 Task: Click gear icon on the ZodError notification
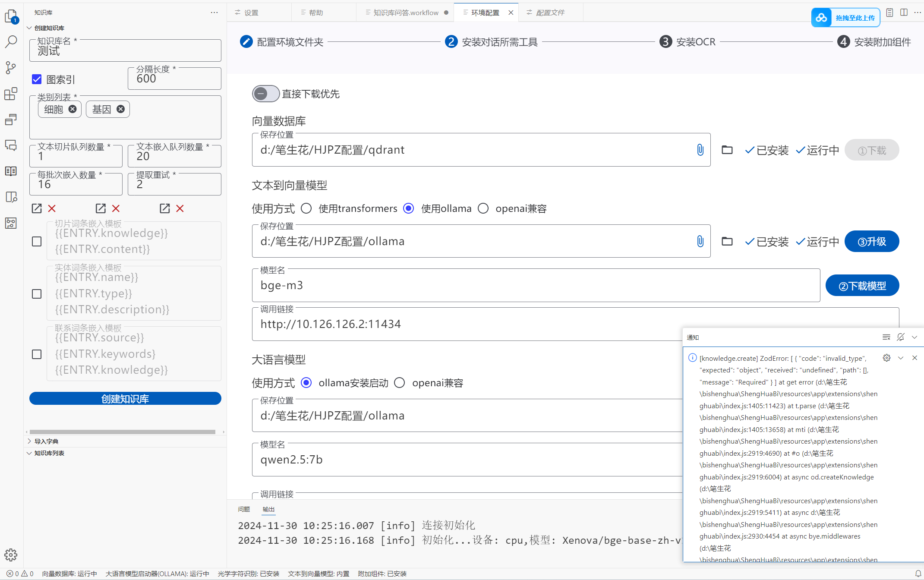(x=886, y=358)
